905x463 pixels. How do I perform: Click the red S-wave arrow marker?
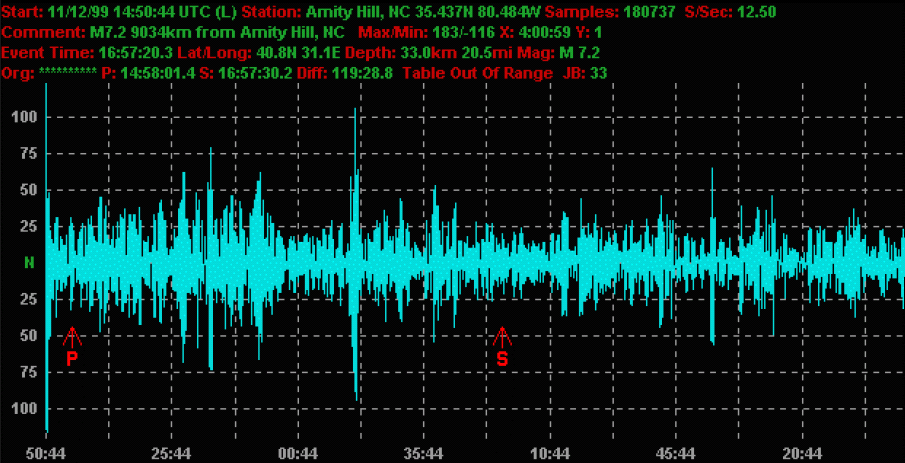(x=502, y=335)
